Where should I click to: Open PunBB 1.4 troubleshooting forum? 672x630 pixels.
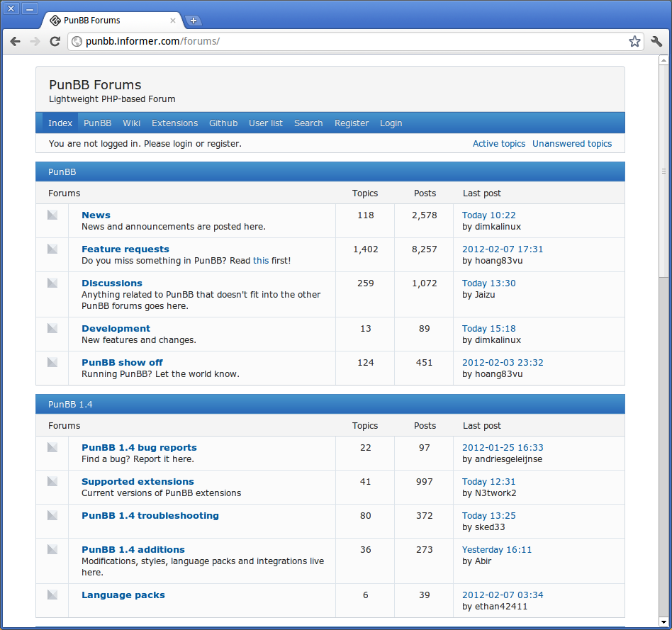tap(150, 516)
